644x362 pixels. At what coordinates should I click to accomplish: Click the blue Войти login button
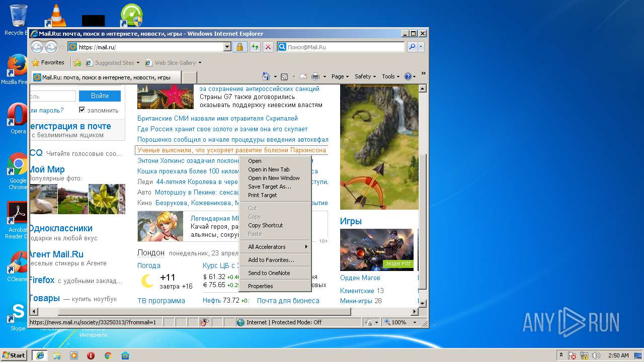(x=100, y=96)
